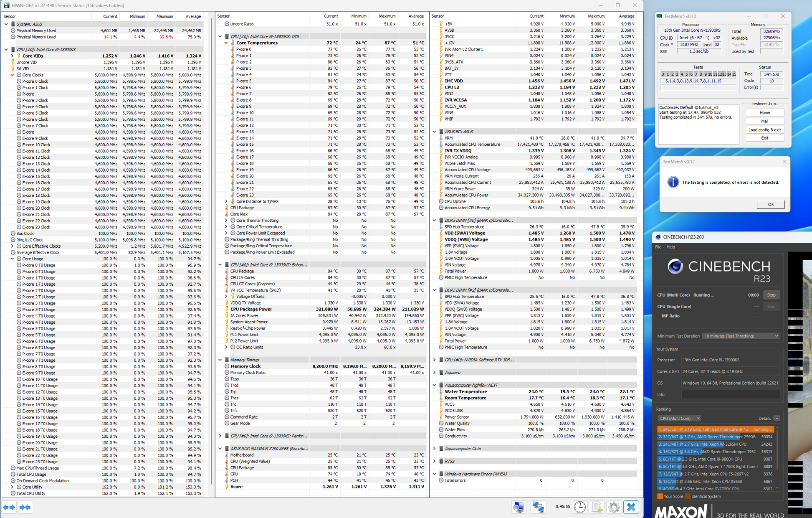
Task: Click chip icon beside GPU NVIDIA GeForce header
Action: 441,360
